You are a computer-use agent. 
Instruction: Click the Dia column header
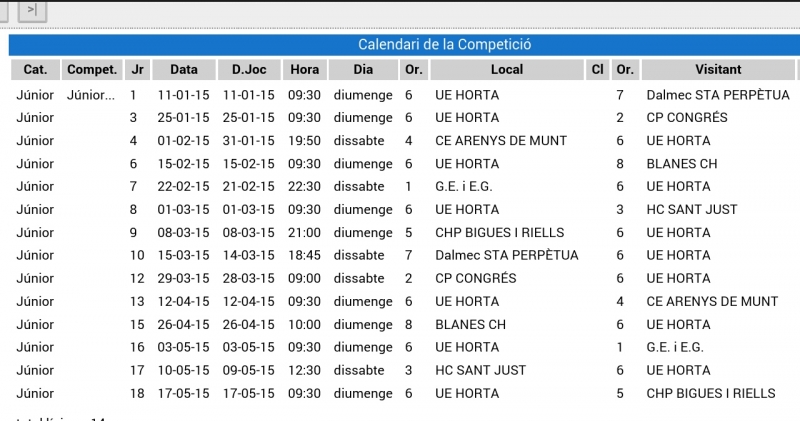click(x=363, y=70)
